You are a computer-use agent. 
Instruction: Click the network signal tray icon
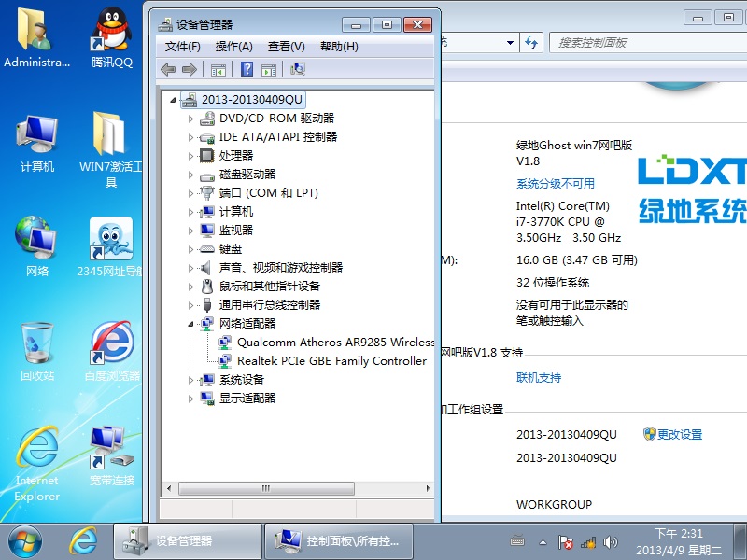[x=588, y=542]
